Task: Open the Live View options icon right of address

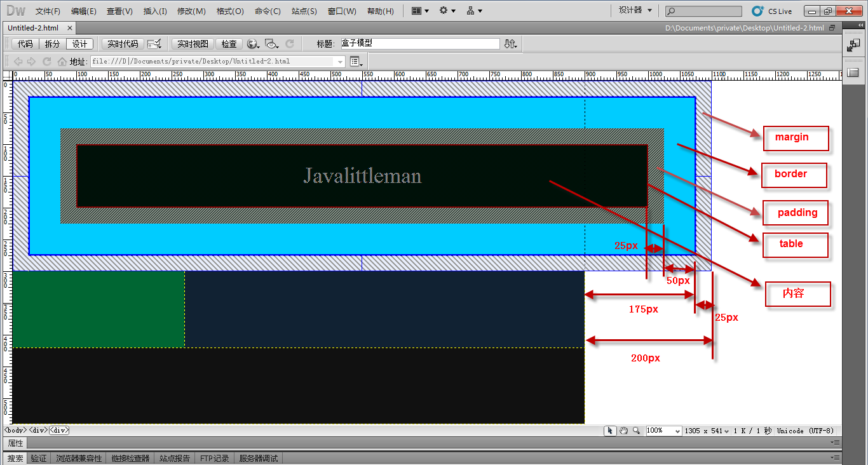Action: coord(356,62)
